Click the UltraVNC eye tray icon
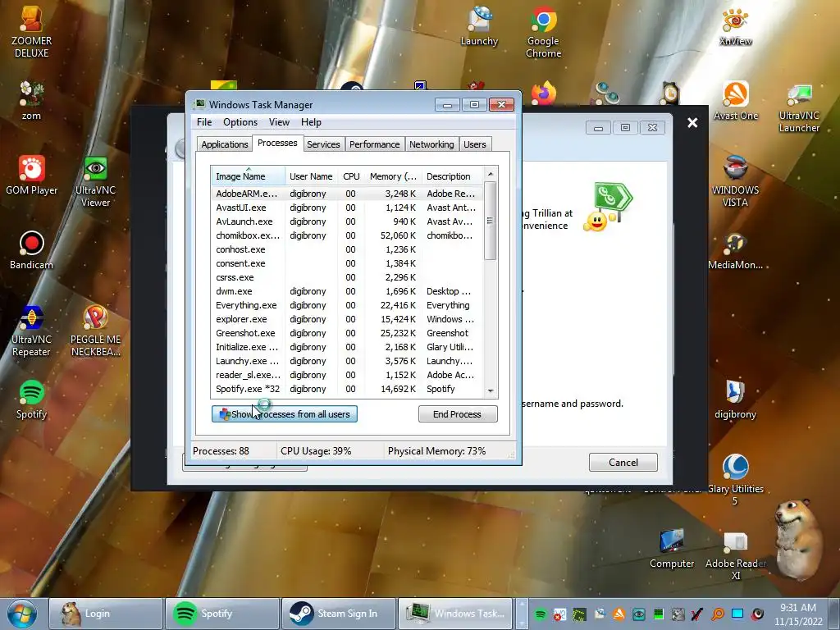This screenshot has width=840, height=630. click(x=638, y=614)
